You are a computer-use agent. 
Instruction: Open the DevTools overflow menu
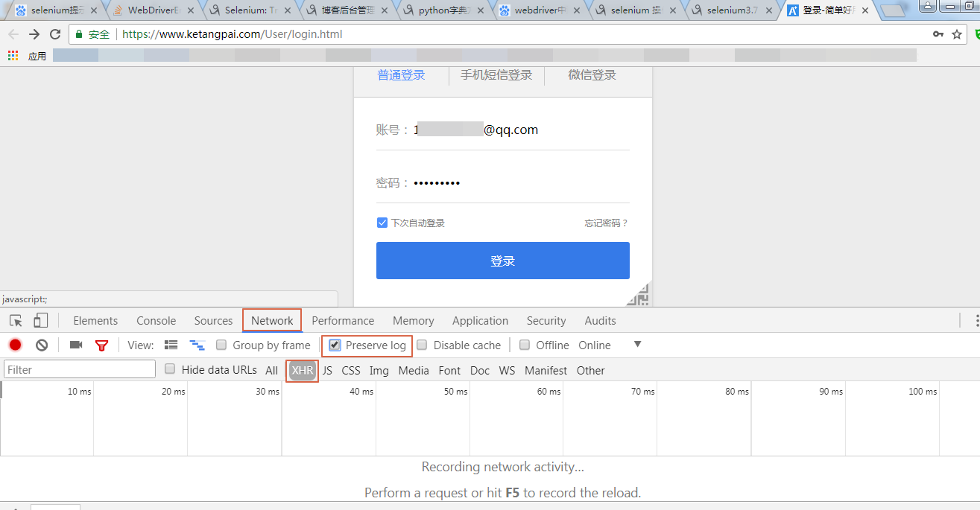coord(976,320)
